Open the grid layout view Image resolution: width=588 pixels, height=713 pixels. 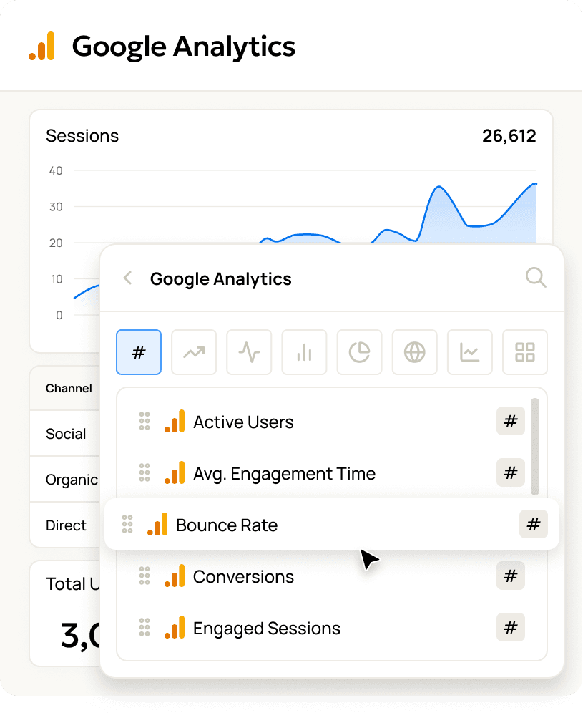point(524,352)
